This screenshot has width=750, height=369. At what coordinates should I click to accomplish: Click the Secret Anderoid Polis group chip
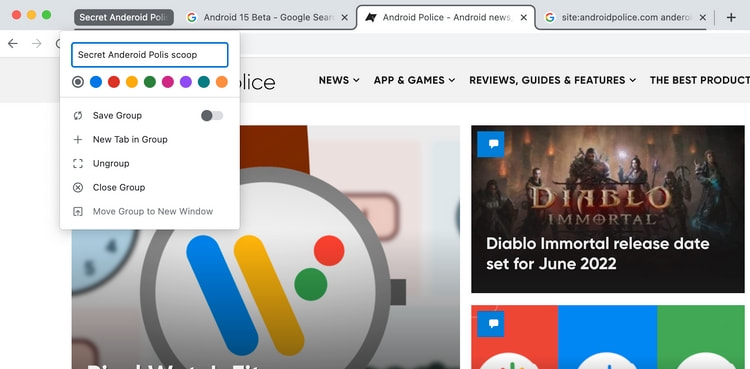pos(124,17)
